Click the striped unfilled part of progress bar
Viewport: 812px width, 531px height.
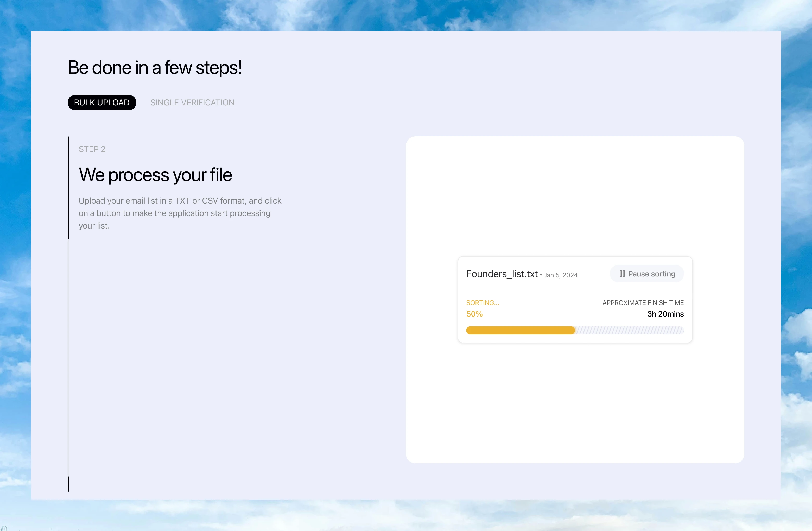coord(629,330)
